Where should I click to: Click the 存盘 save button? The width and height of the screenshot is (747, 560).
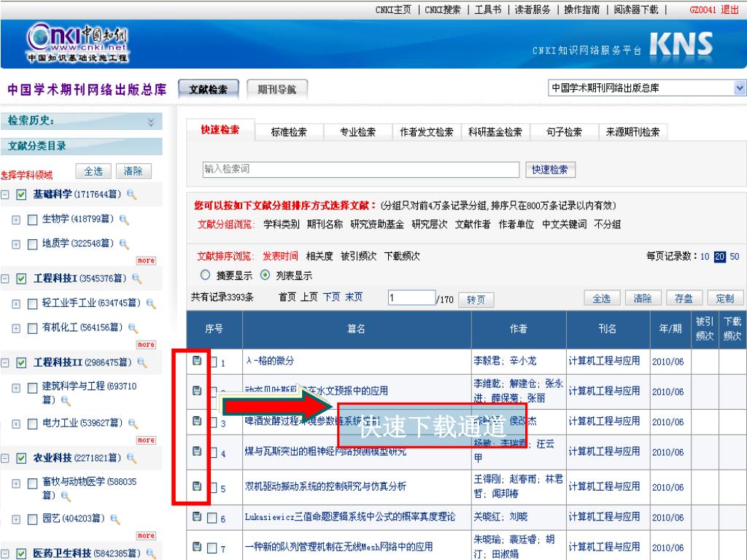pos(684,298)
